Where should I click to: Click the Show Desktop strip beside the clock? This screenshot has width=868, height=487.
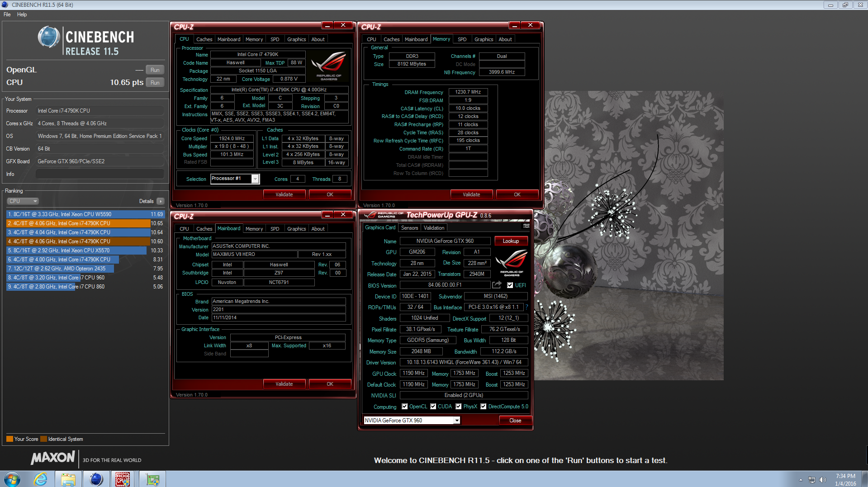(x=865, y=479)
